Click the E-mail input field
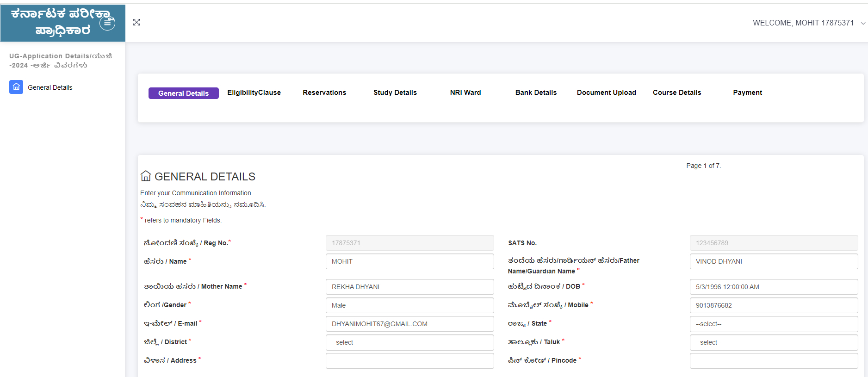The height and width of the screenshot is (377, 868). click(409, 324)
